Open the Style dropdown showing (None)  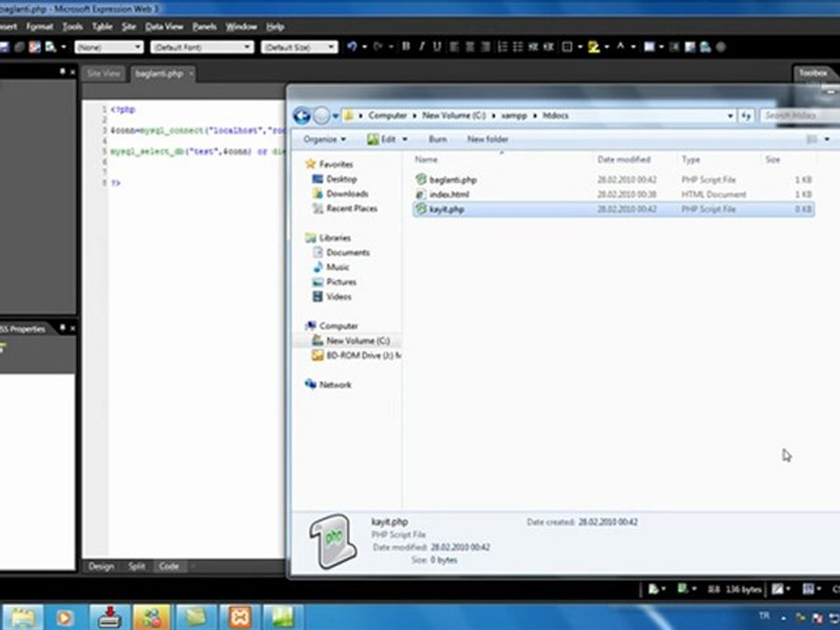coord(108,47)
